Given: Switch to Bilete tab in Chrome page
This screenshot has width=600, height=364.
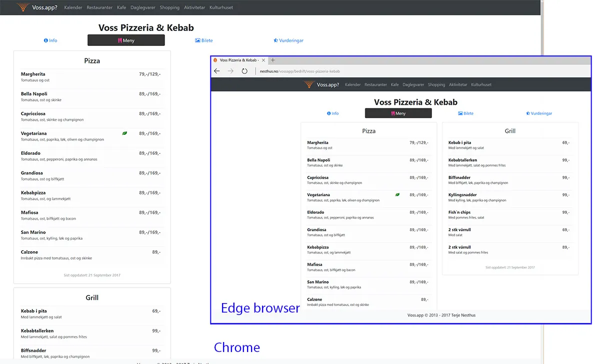Looking at the screenshot, I should (x=204, y=40).
